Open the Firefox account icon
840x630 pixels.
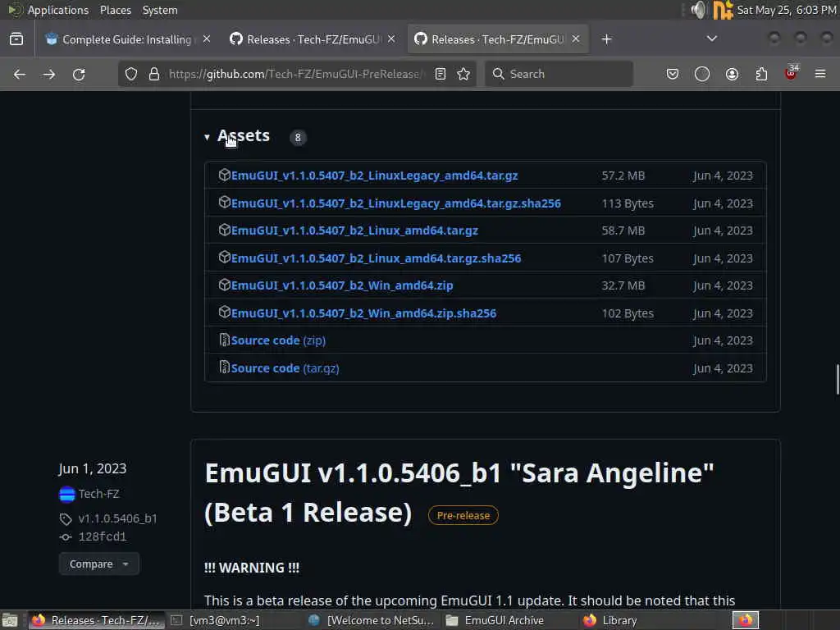[732, 74]
